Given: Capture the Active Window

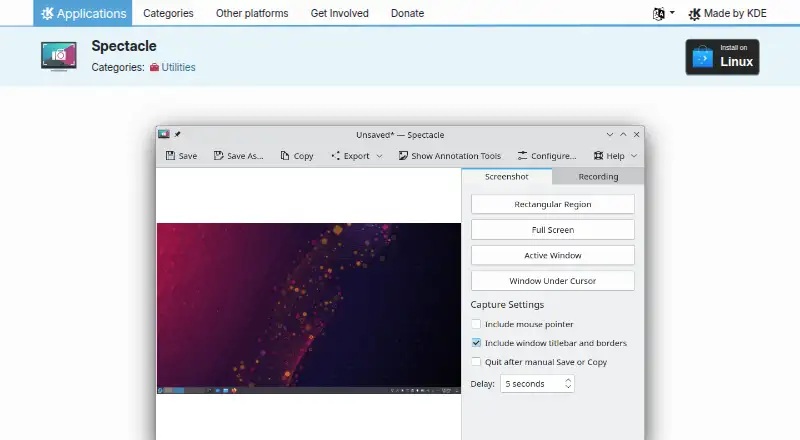Looking at the screenshot, I should (x=553, y=255).
